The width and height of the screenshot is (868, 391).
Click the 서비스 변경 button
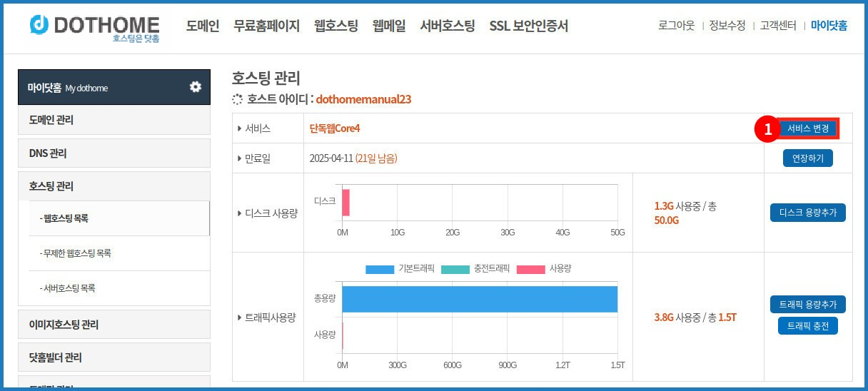[x=808, y=129]
